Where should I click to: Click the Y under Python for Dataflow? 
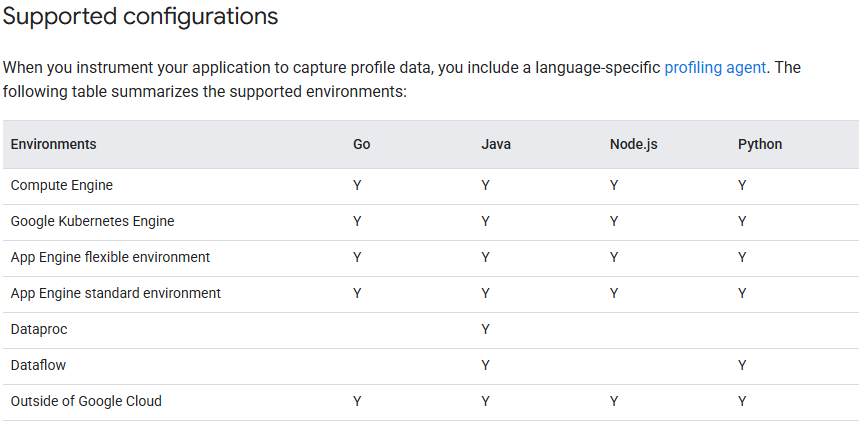tap(742, 365)
